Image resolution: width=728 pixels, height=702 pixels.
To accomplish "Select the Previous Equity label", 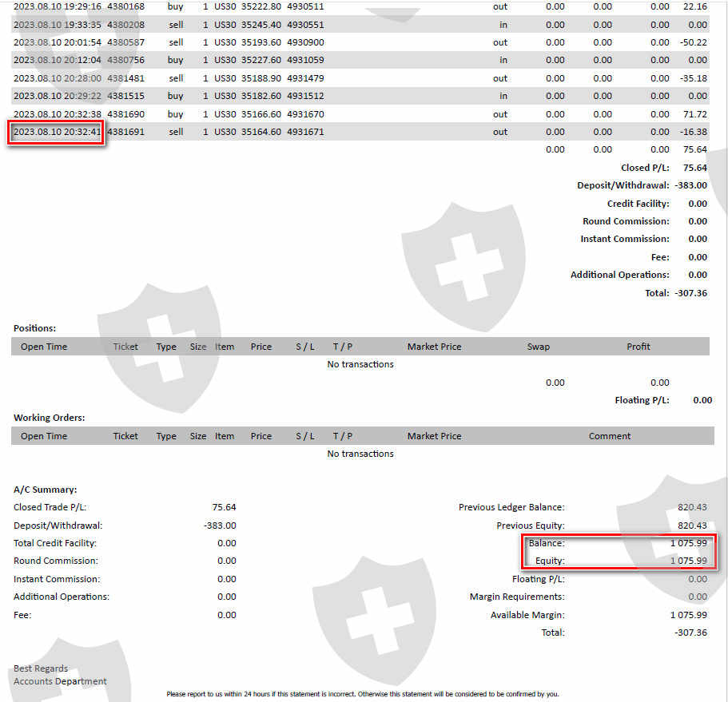I will coord(531,526).
